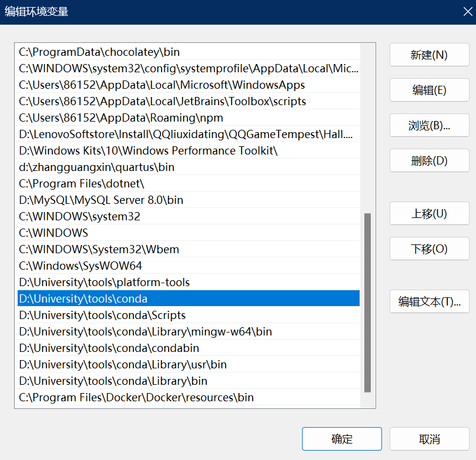This screenshot has height=460, width=476.
Task: Select the chocolatey bin path entry
Action: click(118, 52)
